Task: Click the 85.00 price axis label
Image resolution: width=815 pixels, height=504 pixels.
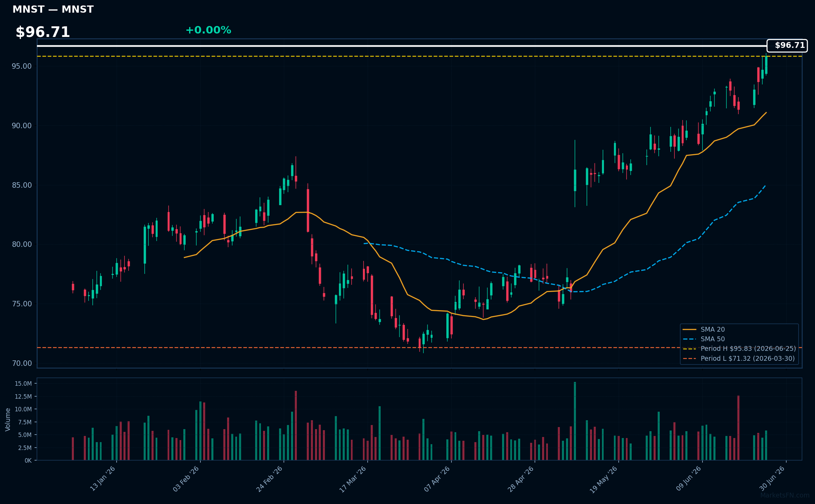Action: tap(22, 185)
